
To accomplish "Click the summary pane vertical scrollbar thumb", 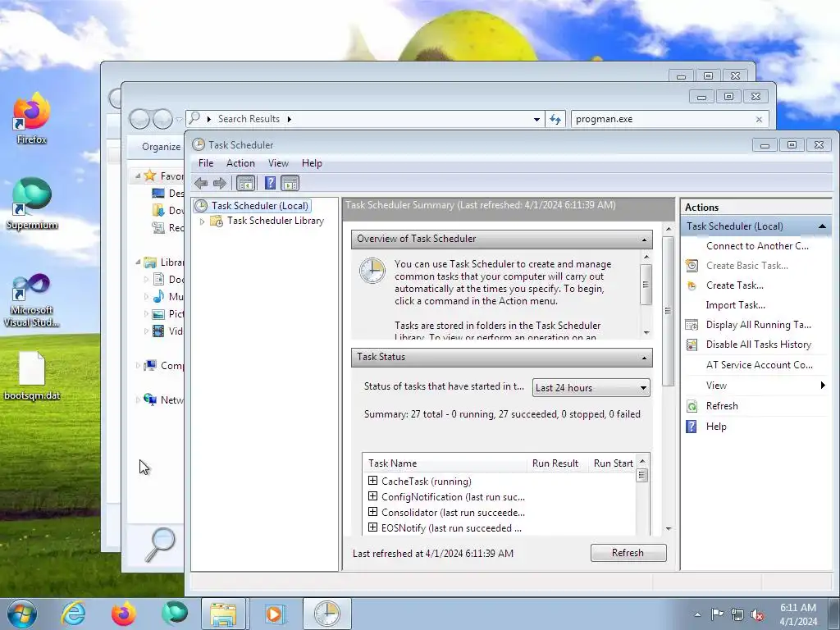I will 668,311.
